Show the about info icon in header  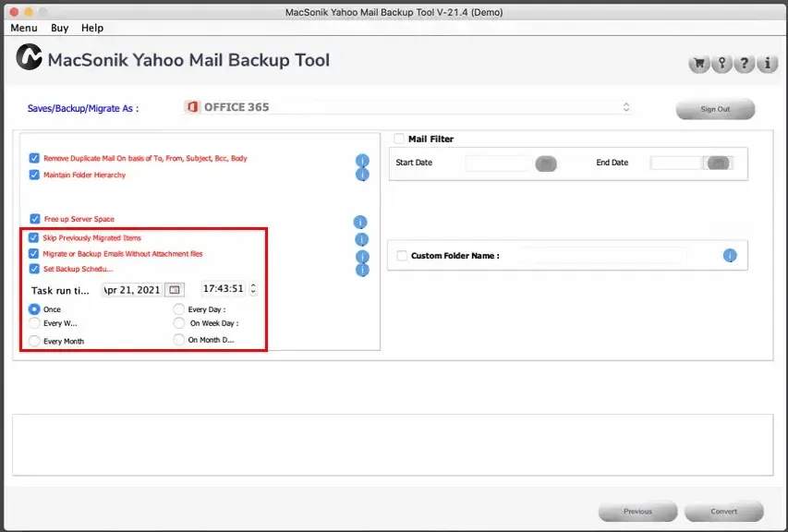point(767,64)
